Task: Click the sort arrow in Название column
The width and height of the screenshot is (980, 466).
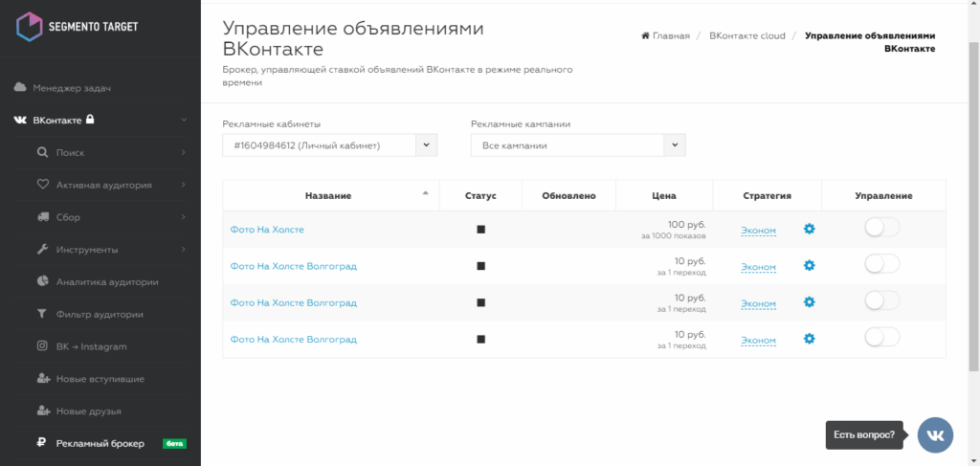Action: click(x=426, y=193)
